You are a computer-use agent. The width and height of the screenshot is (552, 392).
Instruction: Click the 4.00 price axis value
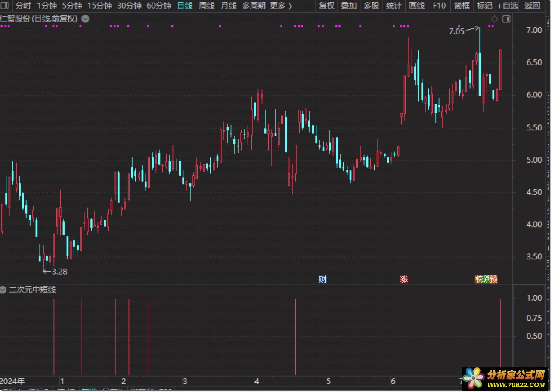click(534, 224)
